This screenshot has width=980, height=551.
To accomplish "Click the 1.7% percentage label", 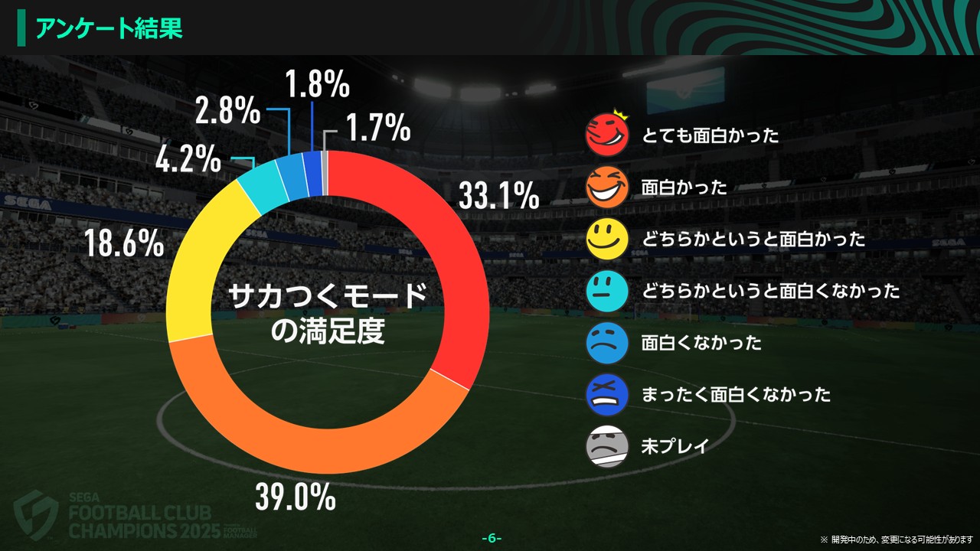I will pyautogui.click(x=378, y=128).
